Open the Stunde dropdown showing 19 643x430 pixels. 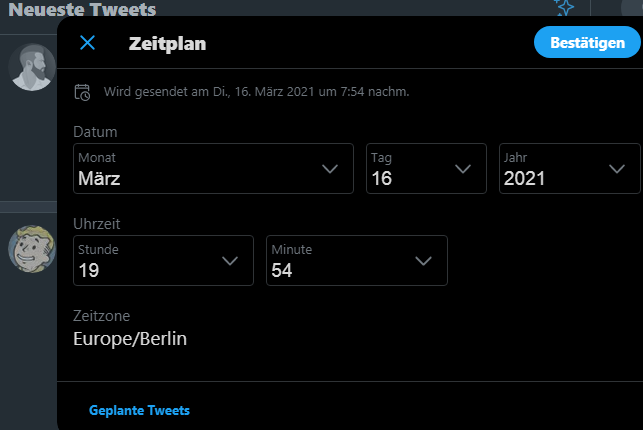point(163,260)
